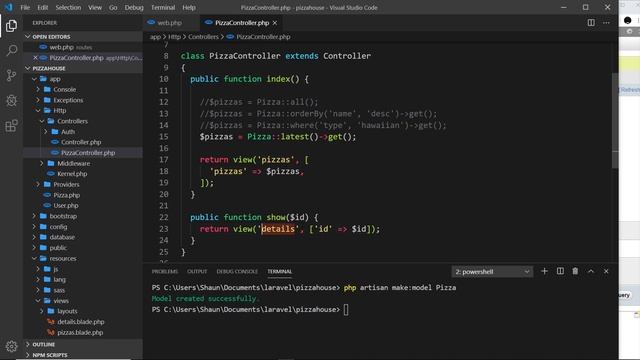Click the VS Code logo icon

[x=8, y=7]
